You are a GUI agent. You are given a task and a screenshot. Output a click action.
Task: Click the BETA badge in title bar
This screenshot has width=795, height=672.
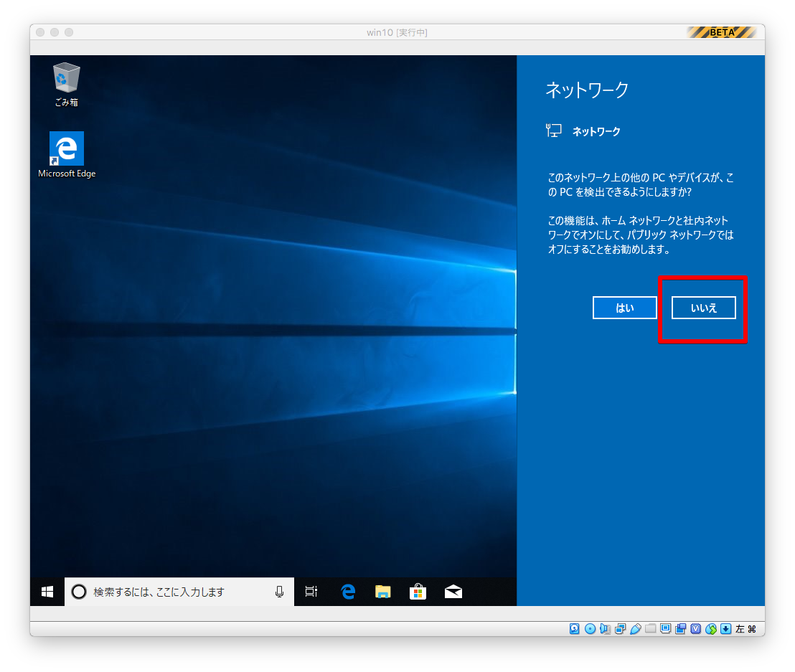click(722, 32)
